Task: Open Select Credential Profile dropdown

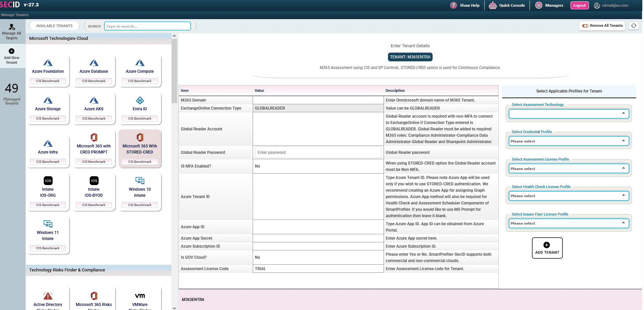Action: pos(568,141)
